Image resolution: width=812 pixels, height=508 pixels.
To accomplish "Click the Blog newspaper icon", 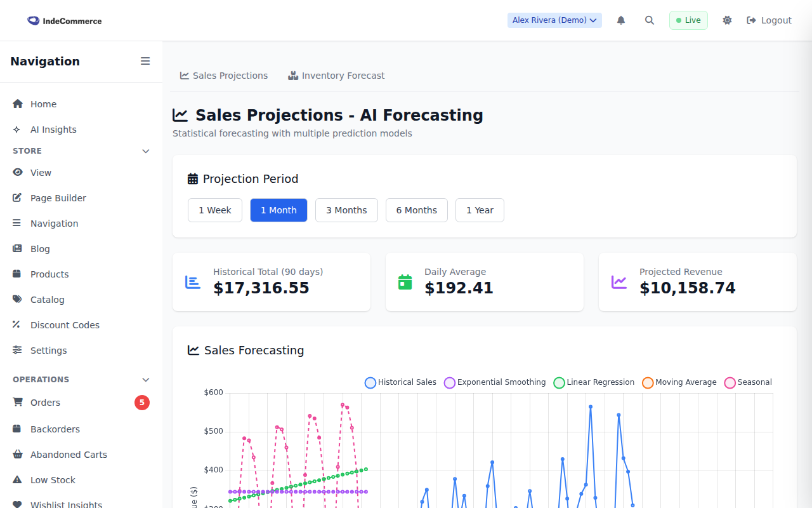I will [18, 249].
